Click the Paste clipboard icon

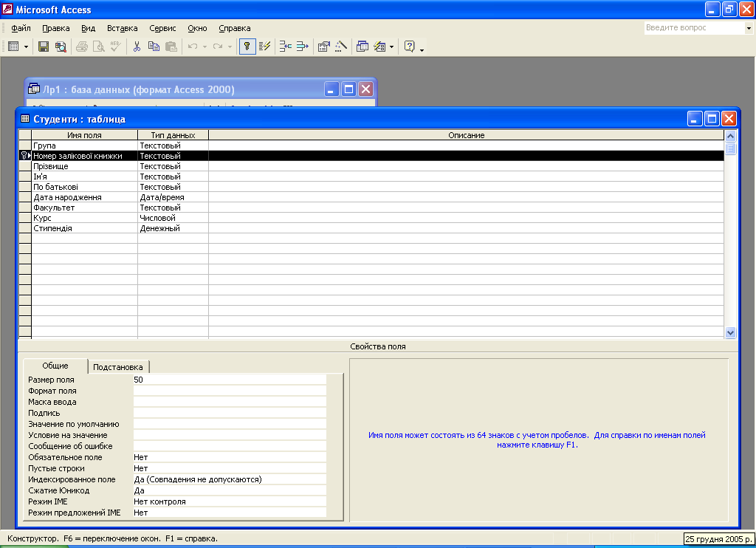pyautogui.click(x=171, y=47)
